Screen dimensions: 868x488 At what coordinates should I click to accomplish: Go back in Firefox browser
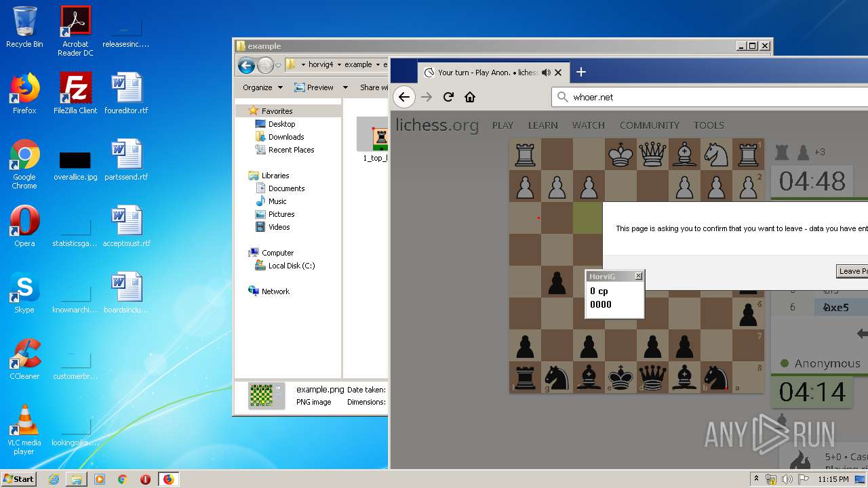pos(404,97)
